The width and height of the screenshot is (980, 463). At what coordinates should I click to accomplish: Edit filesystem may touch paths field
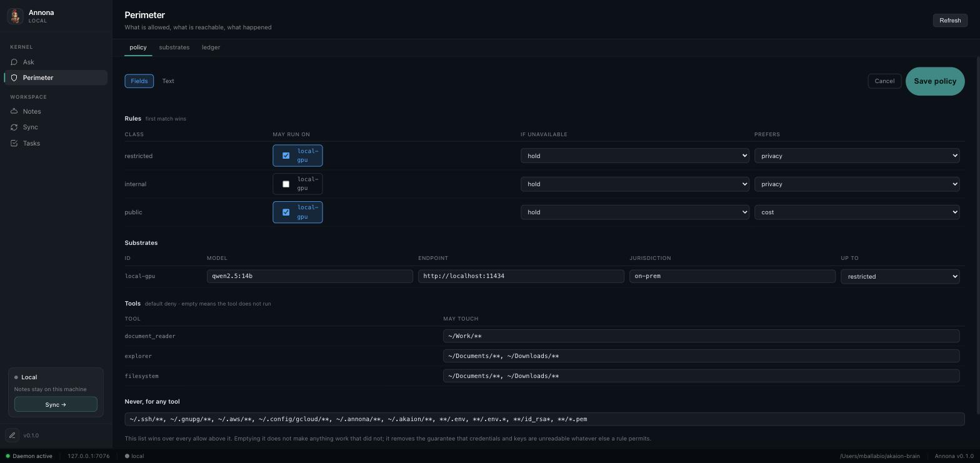pos(701,376)
